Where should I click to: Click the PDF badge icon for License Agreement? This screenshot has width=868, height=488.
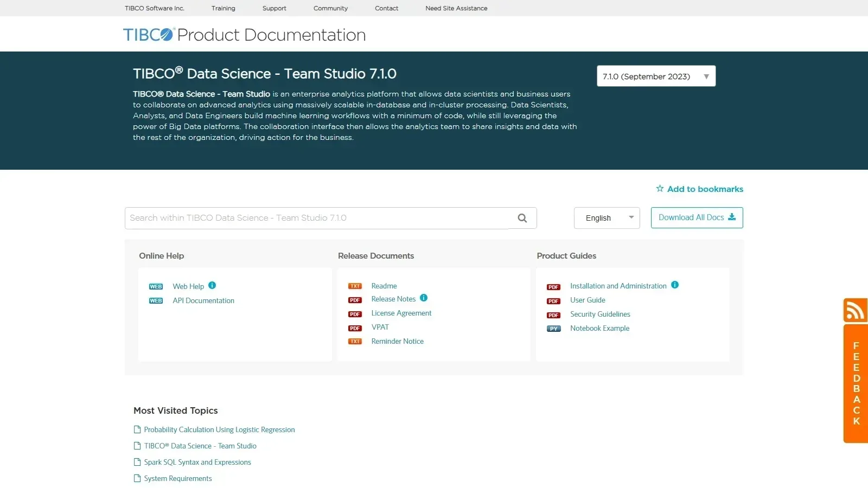355,314
